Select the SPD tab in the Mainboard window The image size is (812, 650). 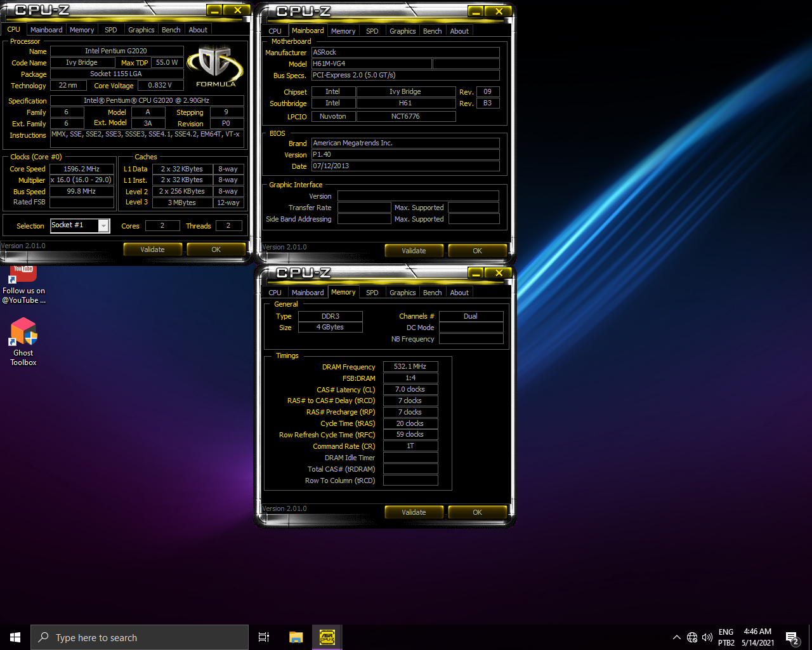(372, 31)
